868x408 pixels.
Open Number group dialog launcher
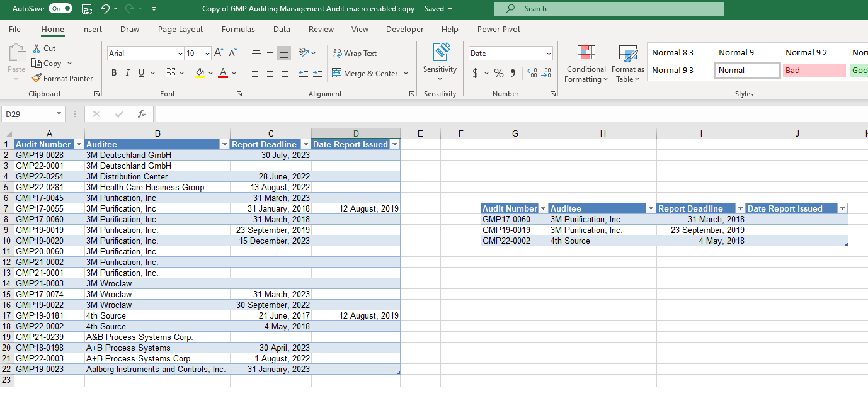tap(553, 94)
